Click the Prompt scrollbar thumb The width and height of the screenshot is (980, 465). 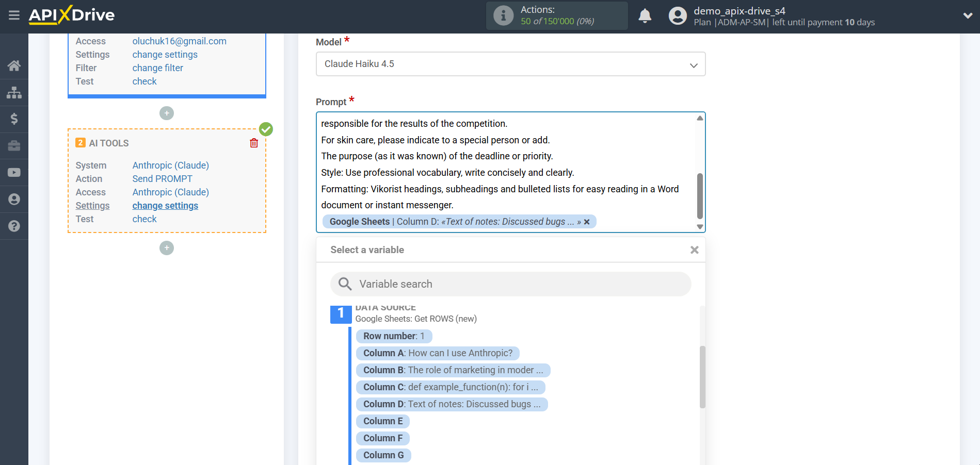point(700,196)
